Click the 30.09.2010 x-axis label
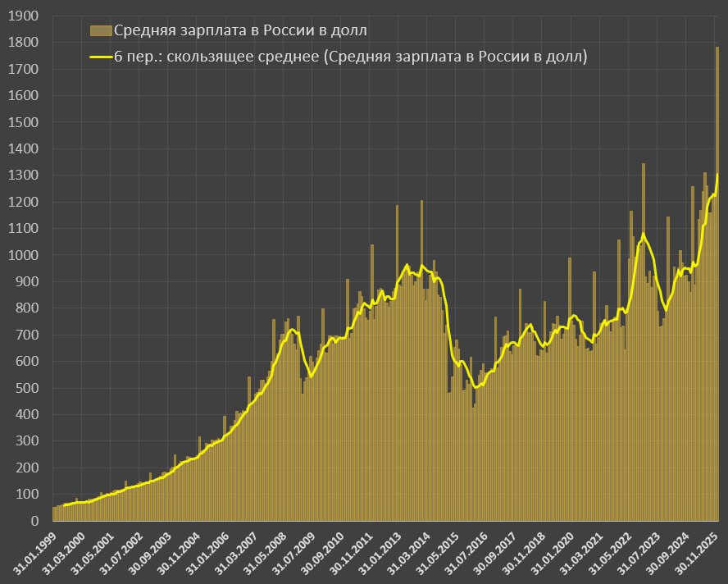728x584 pixels. (323, 553)
